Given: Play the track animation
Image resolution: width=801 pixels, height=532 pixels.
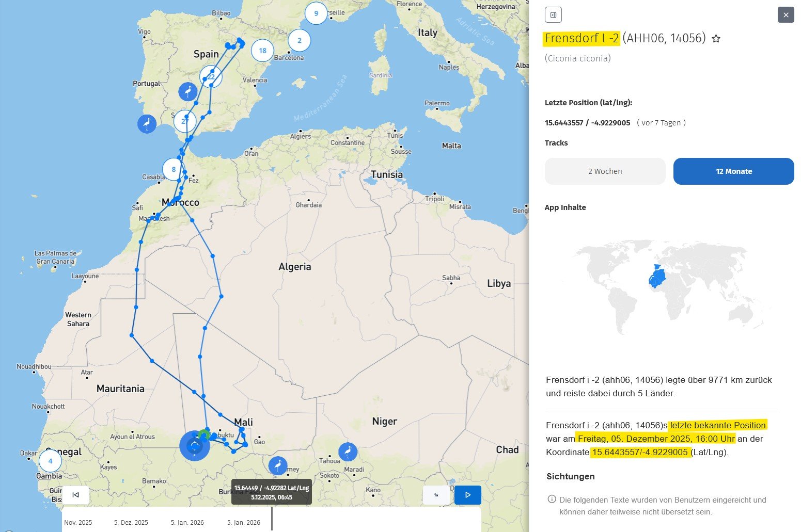Looking at the screenshot, I should [467, 495].
